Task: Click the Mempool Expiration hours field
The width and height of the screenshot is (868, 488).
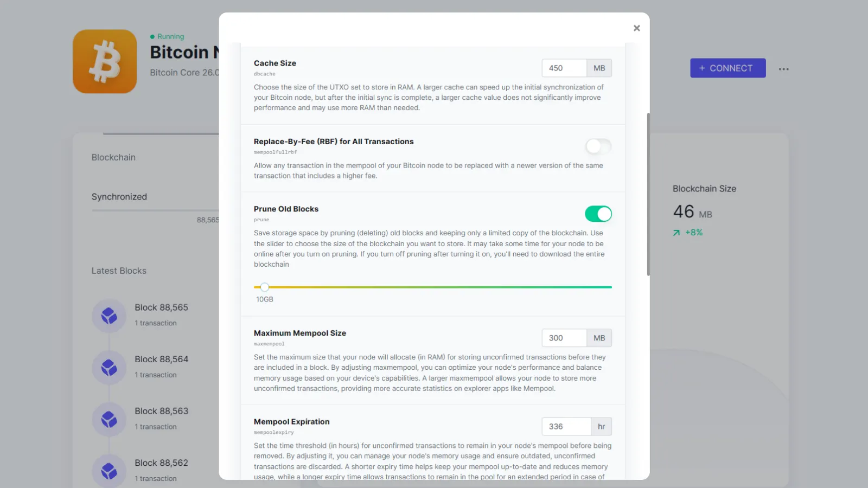Action: pyautogui.click(x=566, y=426)
